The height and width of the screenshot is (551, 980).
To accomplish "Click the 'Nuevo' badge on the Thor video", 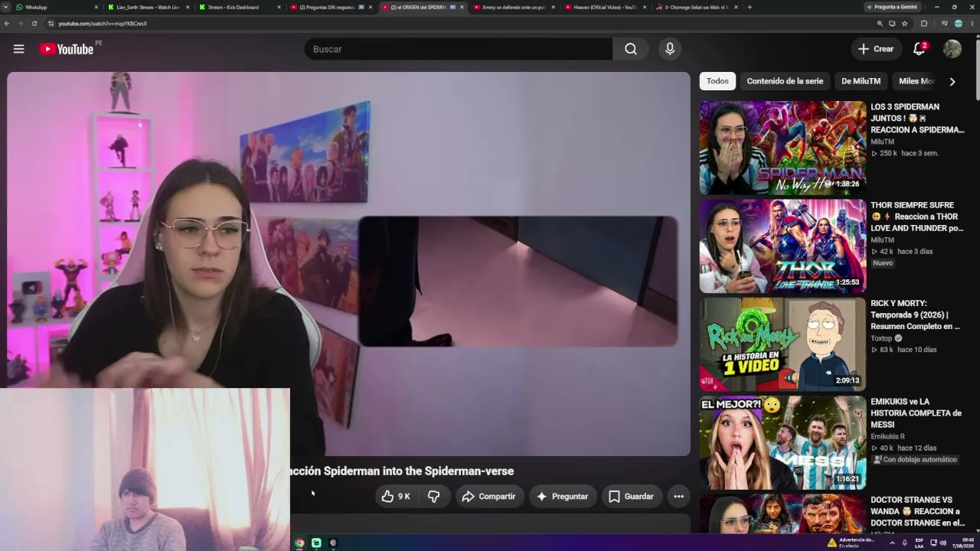I will (x=883, y=263).
